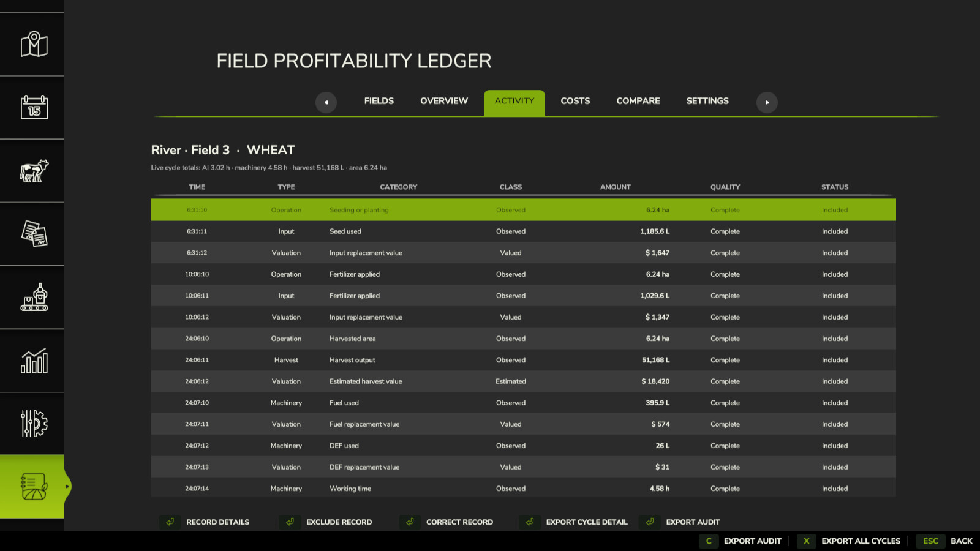Click the Correct Record button label
Image resolution: width=980 pixels, height=551 pixels.
(x=459, y=522)
